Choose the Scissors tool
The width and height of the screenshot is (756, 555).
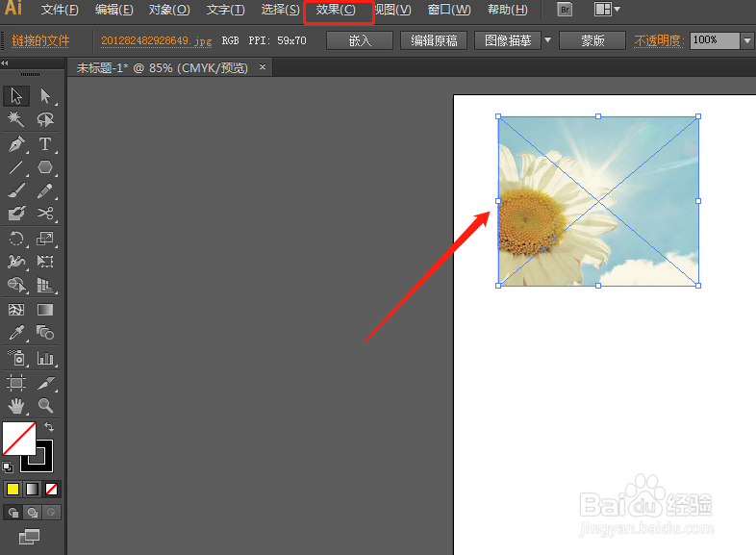point(45,214)
